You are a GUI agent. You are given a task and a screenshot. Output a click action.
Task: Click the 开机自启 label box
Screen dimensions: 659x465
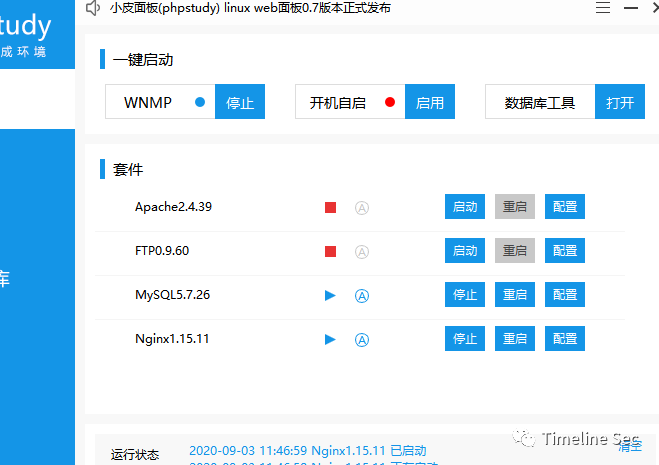pyautogui.click(x=350, y=101)
